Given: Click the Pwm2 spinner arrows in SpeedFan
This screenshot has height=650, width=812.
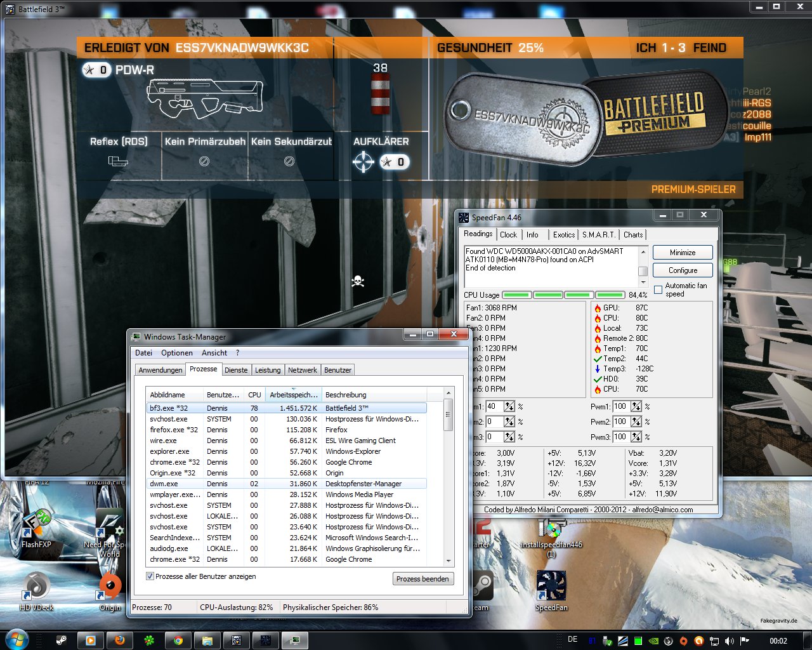Looking at the screenshot, I should click(x=636, y=421).
